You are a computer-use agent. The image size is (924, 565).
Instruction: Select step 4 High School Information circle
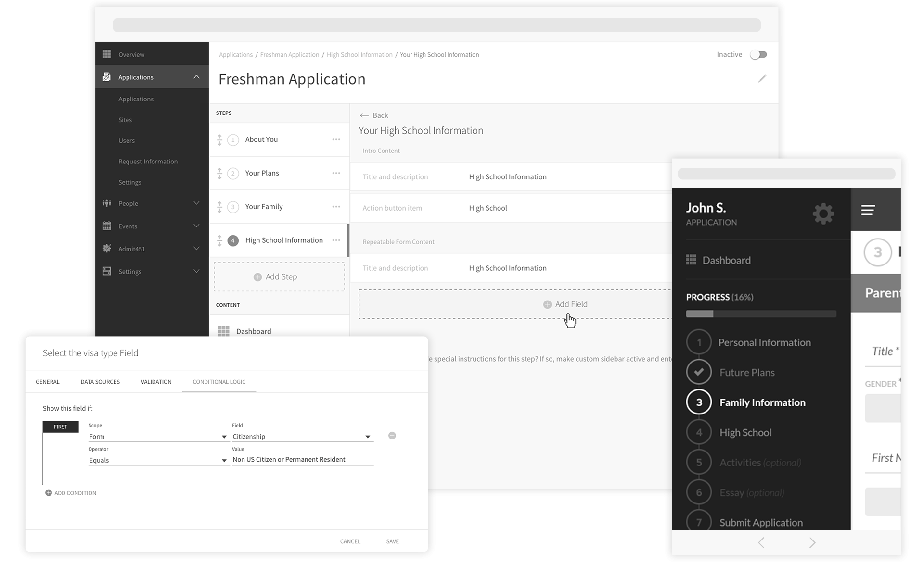click(x=233, y=240)
